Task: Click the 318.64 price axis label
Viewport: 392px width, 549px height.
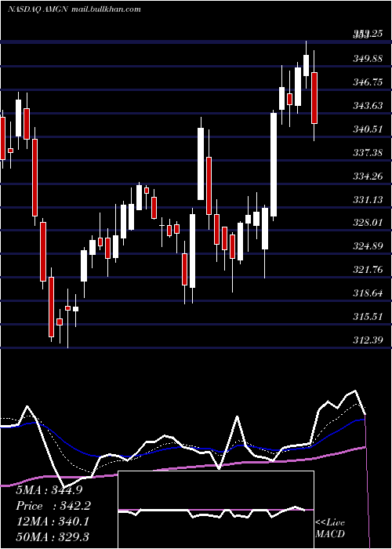Action: [368, 293]
